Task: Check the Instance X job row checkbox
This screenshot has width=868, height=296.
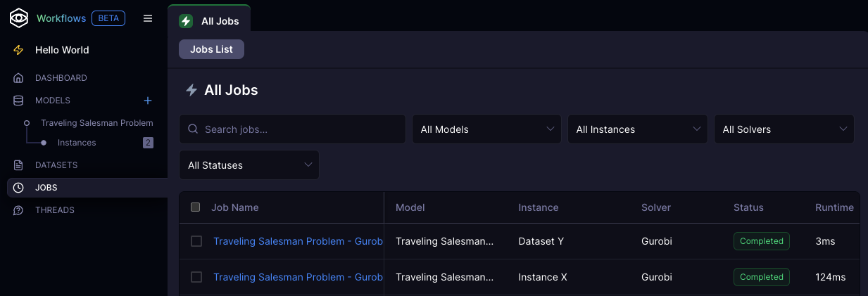Action: [x=196, y=277]
